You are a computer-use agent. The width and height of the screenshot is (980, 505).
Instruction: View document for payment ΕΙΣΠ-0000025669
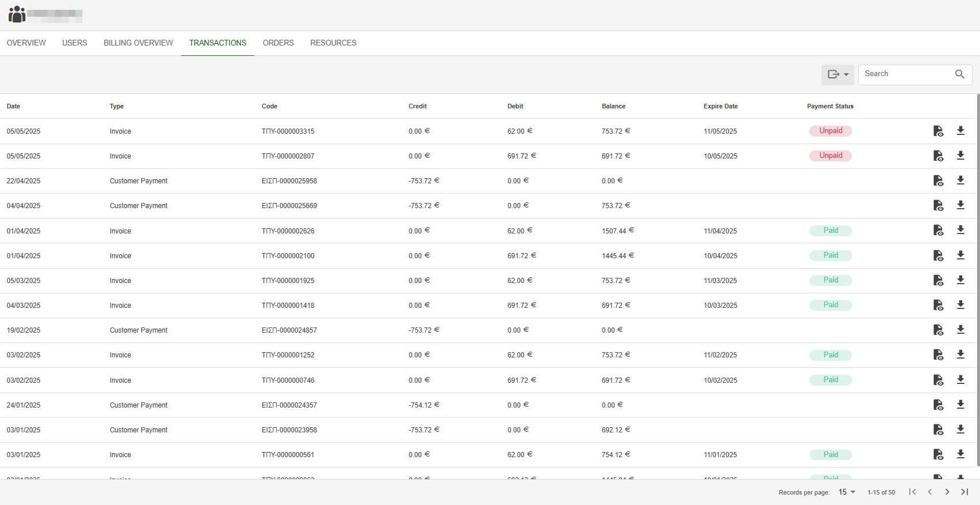pos(938,205)
